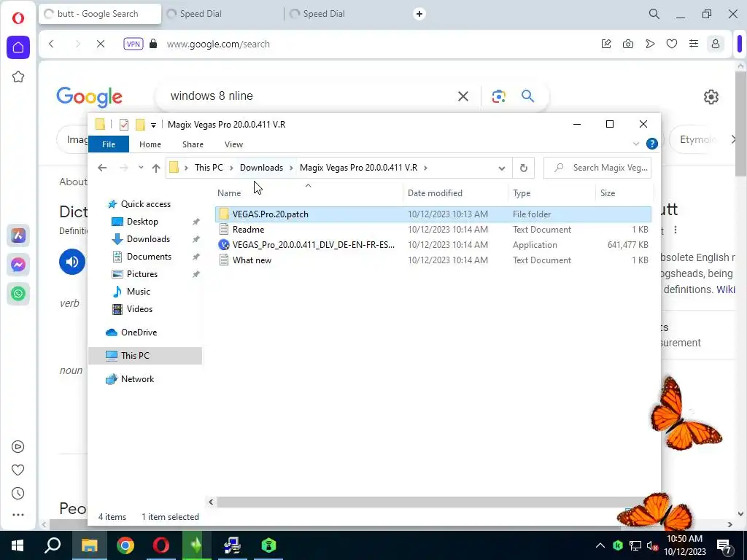Image resolution: width=747 pixels, height=560 pixels.
Task: Refresh the Explorer folder view
Action: click(x=523, y=168)
